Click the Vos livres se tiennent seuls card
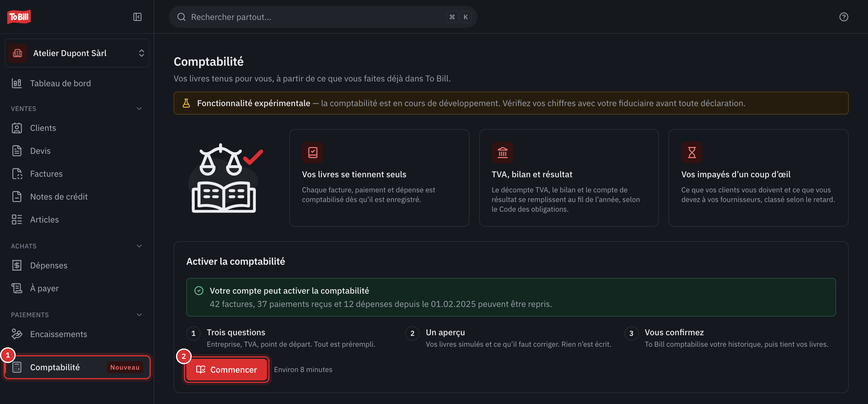 pyautogui.click(x=379, y=178)
